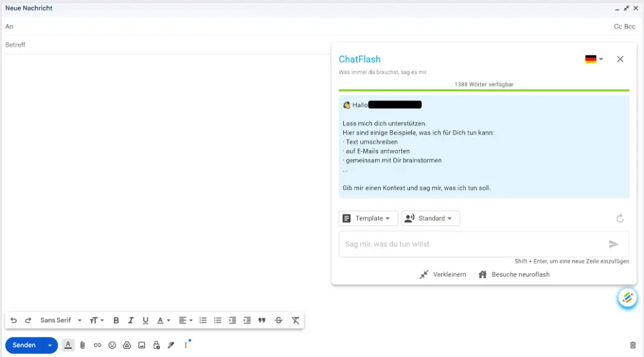Toggle underline formatting
Screen dimensions: 644x357
pos(145,320)
